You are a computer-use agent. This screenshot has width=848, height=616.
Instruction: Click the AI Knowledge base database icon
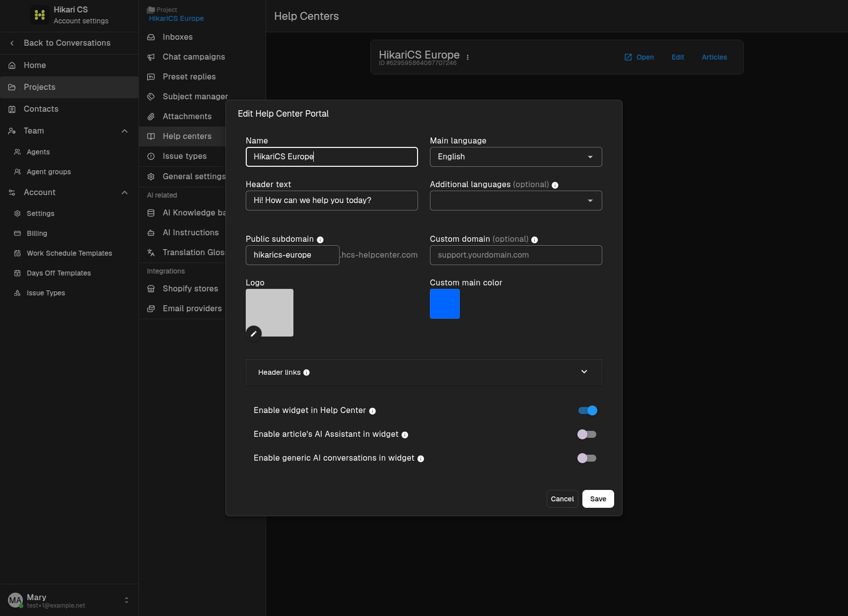point(151,213)
